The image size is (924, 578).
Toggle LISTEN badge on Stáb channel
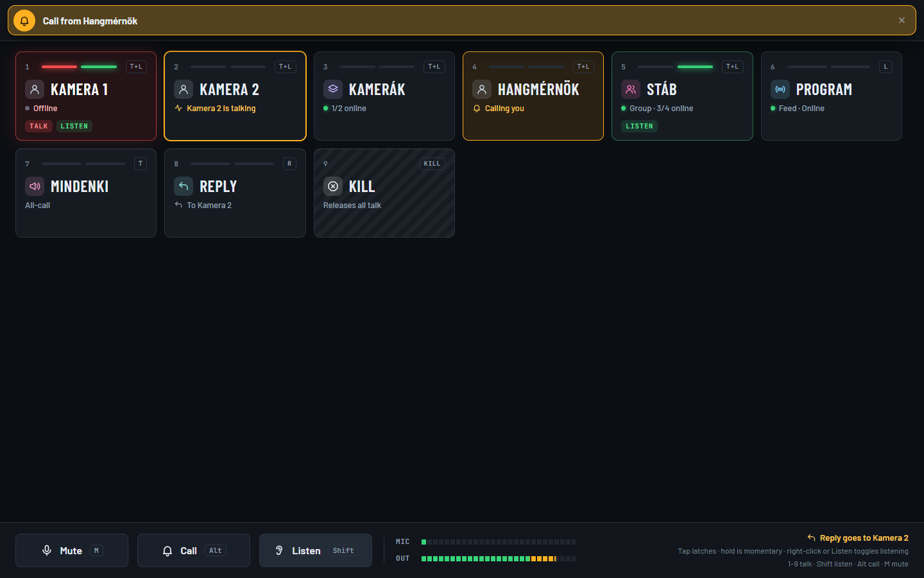click(x=639, y=126)
